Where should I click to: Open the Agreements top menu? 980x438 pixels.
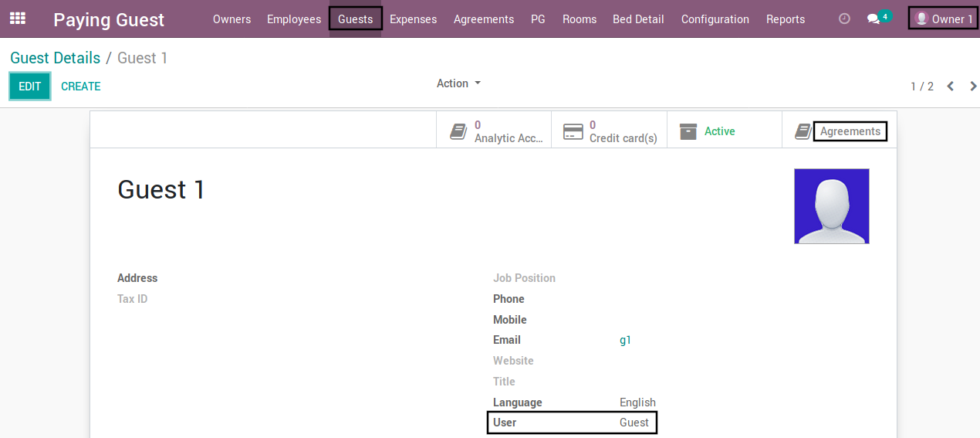[484, 19]
